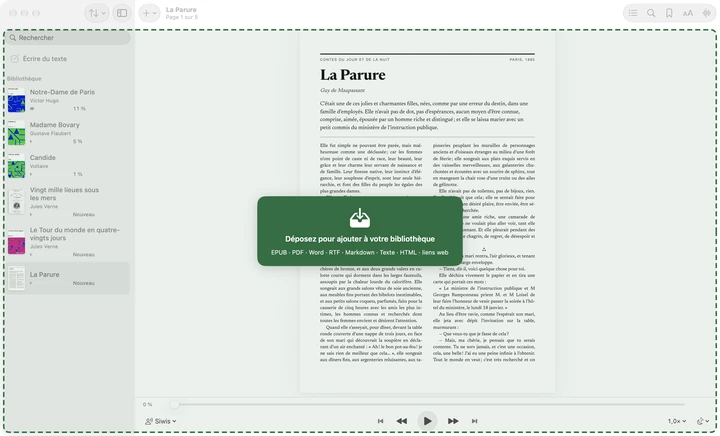
Task: Open the table of contents list icon
Action: (x=633, y=13)
